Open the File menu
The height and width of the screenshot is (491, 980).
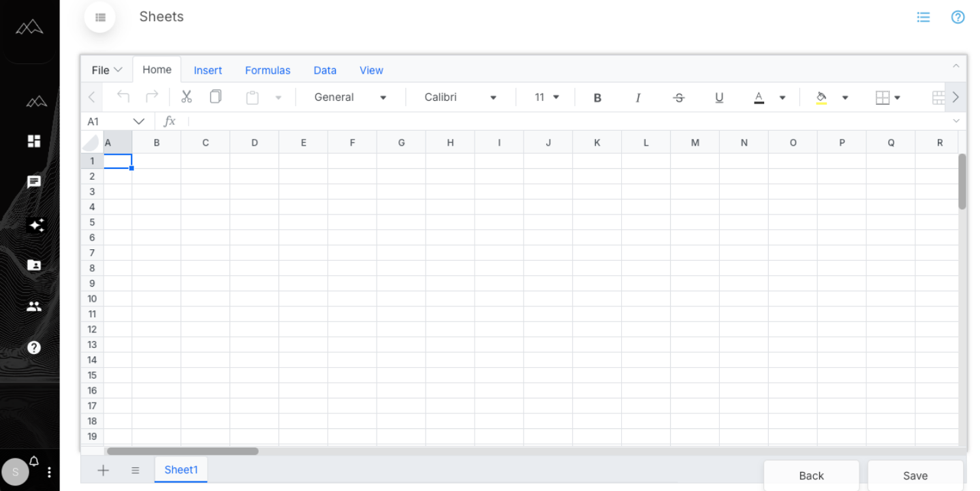[x=106, y=69]
